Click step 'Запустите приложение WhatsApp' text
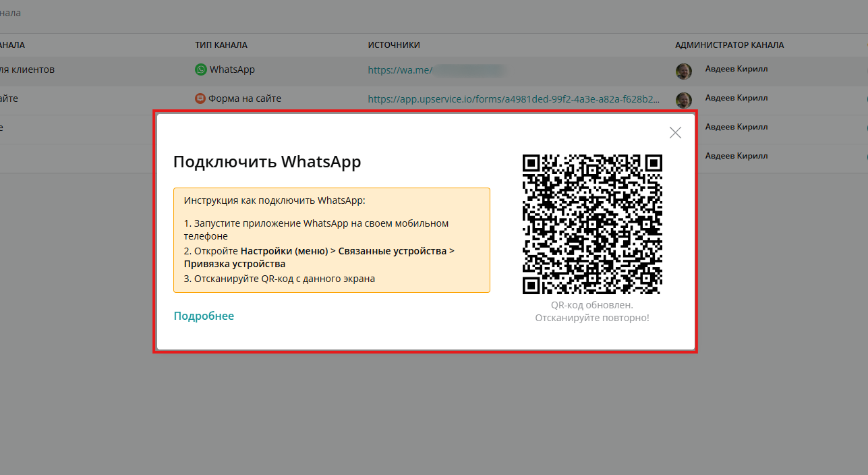The image size is (868, 475). point(316,229)
